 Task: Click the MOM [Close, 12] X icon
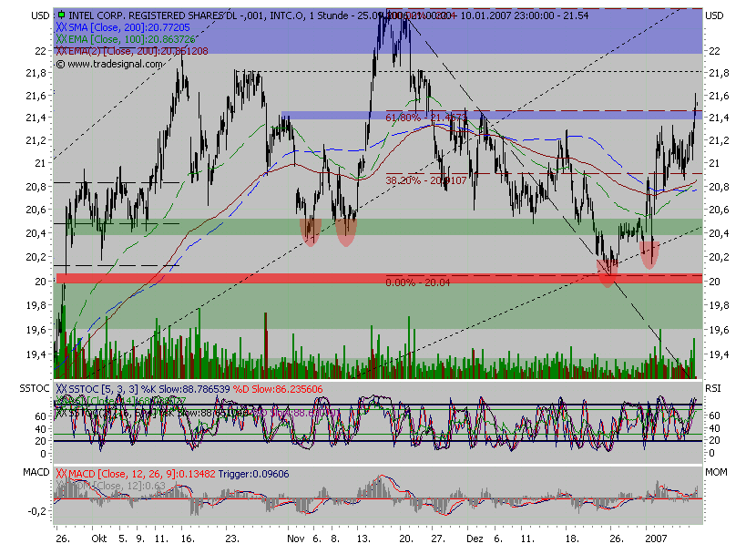point(60,486)
